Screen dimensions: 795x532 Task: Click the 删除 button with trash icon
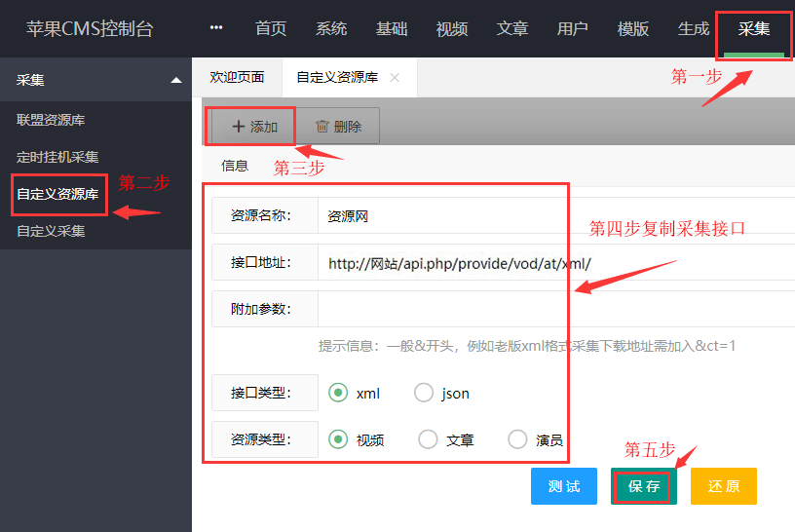(x=338, y=127)
